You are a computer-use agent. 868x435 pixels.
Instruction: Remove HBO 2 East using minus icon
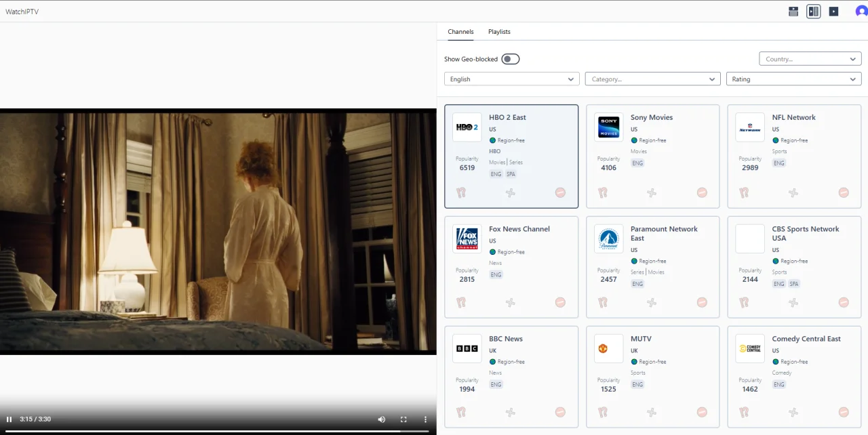560,192
